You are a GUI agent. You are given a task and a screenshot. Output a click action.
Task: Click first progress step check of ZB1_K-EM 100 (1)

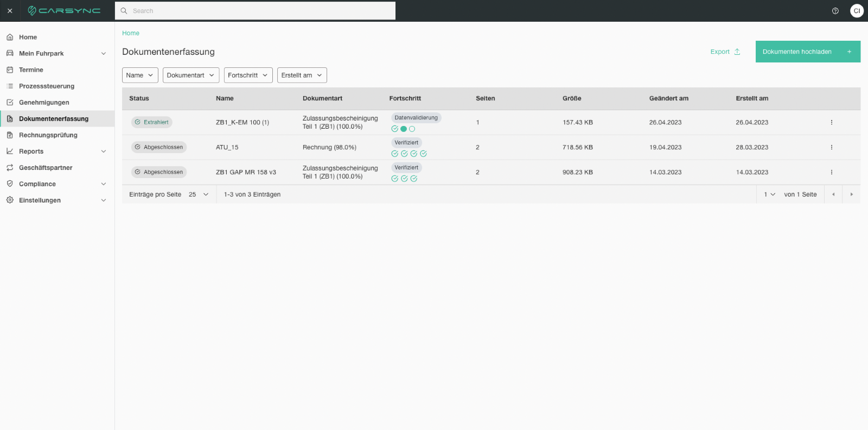(x=394, y=129)
